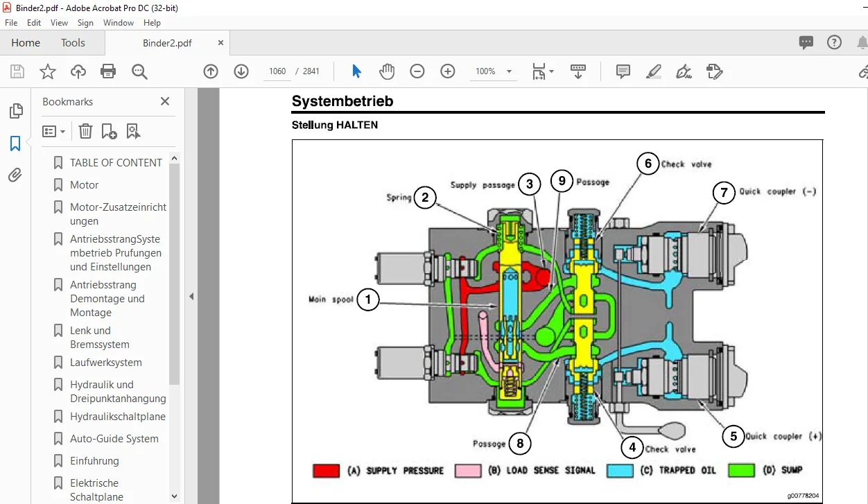The image size is (868, 504).
Task: Click the upload to cloud icon
Action: [x=78, y=71]
